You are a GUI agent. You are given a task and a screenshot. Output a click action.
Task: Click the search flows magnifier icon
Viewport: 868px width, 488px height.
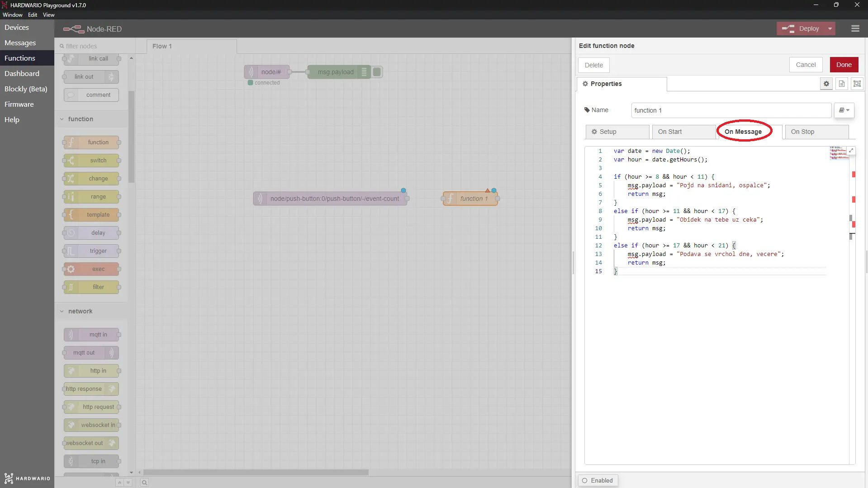[x=144, y=483]
